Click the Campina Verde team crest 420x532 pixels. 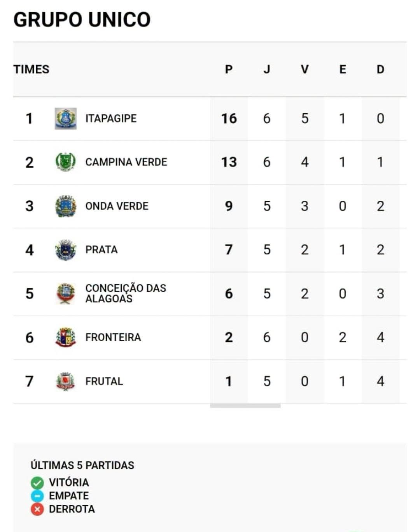[x=65, y=162]
